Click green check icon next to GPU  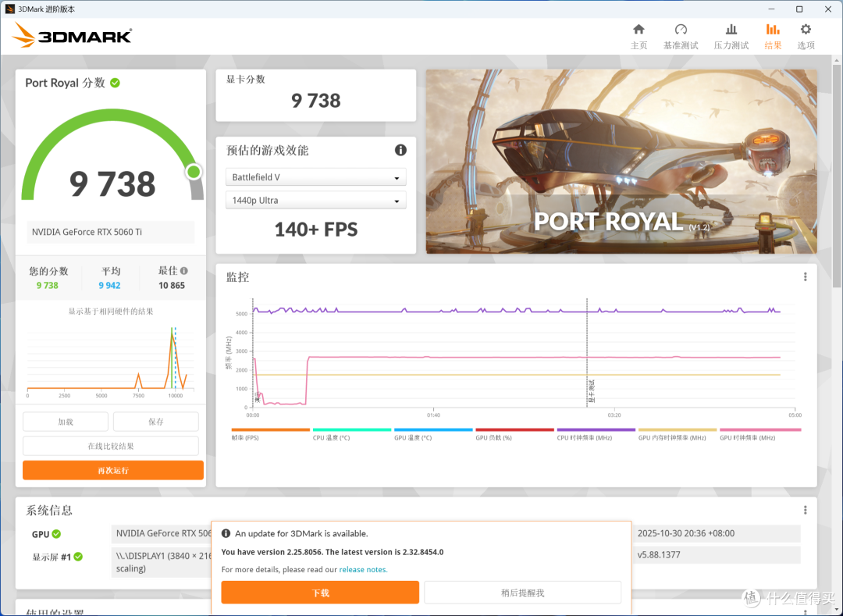click(56, 534)
